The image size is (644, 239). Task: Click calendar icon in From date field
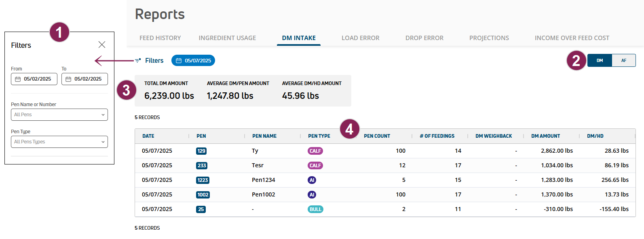(18, 79)
